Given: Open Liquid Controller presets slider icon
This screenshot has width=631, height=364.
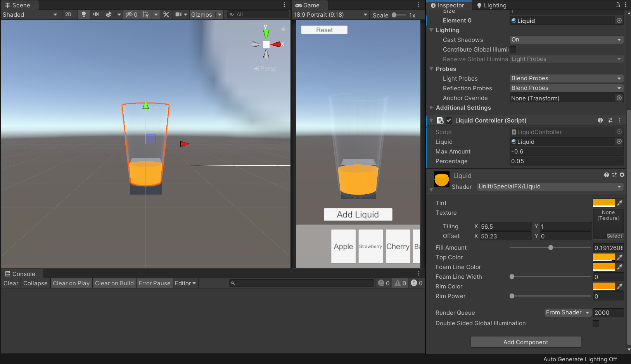Looking at the screenshot, I should 610,120.
